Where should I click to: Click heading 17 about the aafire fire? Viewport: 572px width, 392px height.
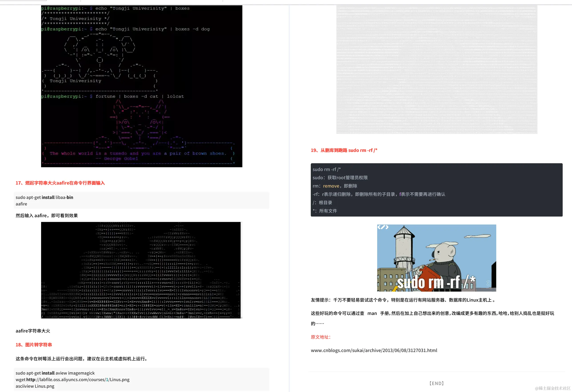pyautogui.click(x=60, y=183)
